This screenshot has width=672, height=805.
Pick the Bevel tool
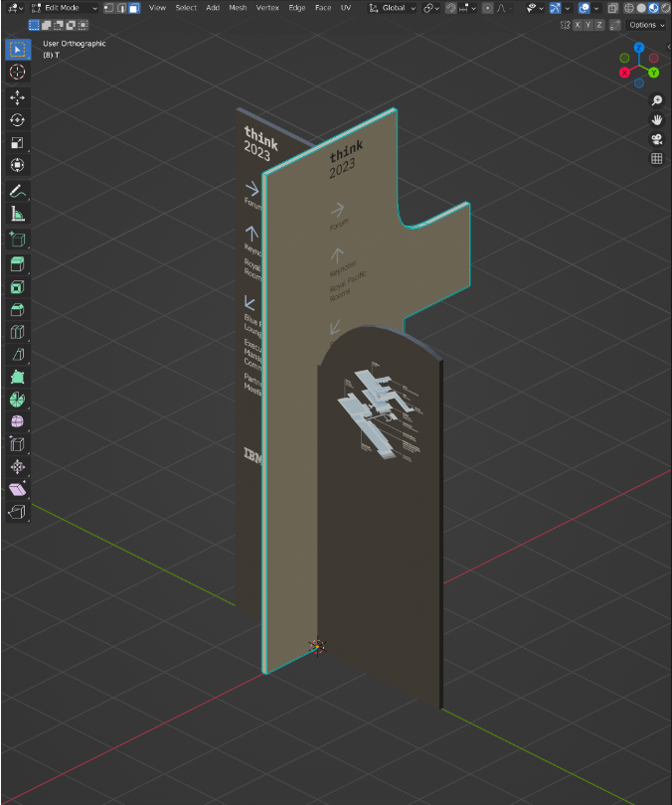18,309
